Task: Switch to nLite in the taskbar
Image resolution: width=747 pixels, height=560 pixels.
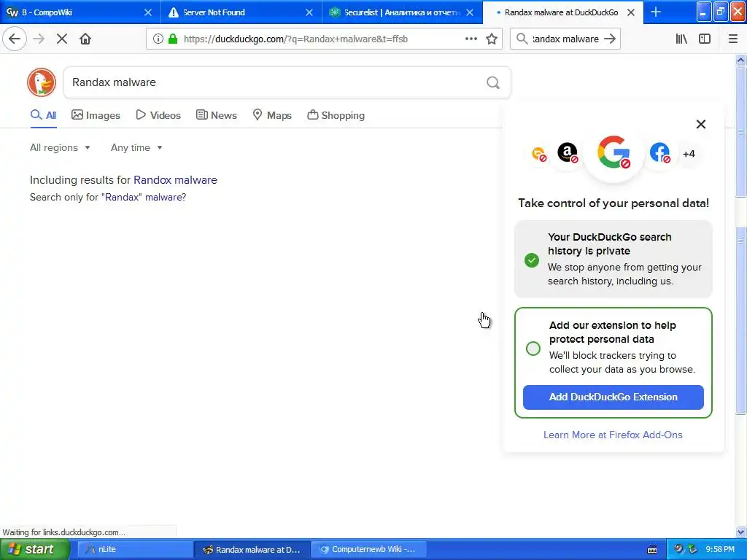Action: click(134, 550)
